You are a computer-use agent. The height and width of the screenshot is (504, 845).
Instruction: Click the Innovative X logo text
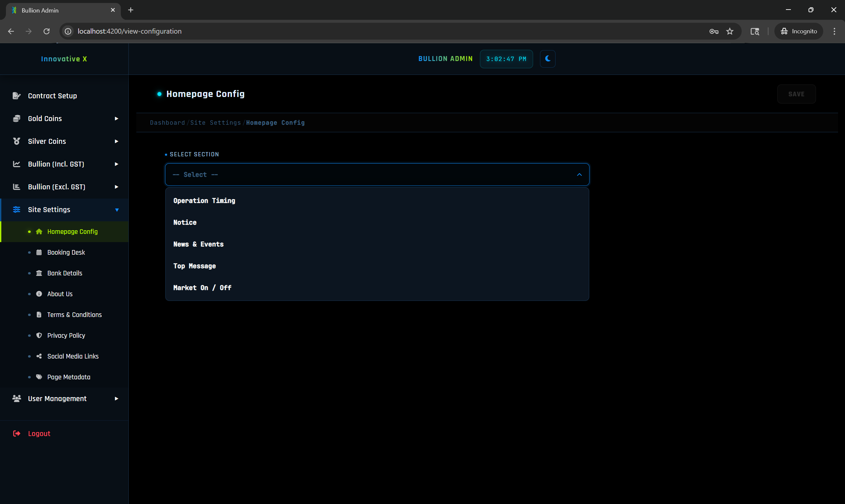(x=64, y=59)
